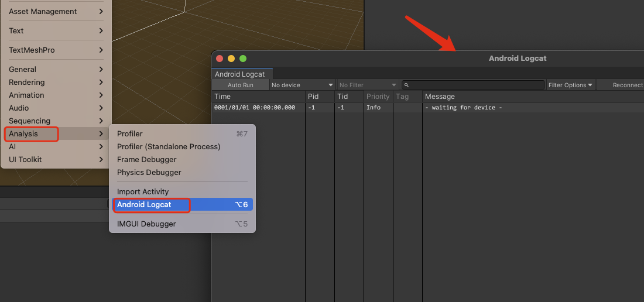The width and height of the screenshot is (644, 302).
Task: Click the search magnifier icon
Action: [x=406, y=85]
